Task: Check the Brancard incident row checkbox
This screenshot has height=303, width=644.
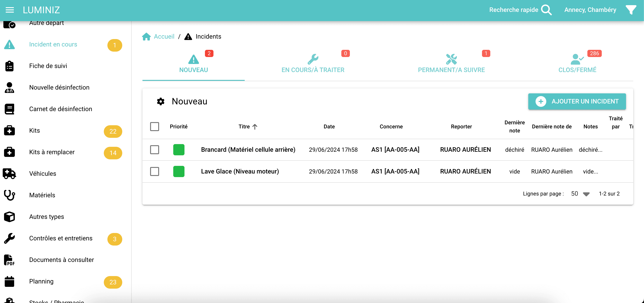Action: point(155,150)
